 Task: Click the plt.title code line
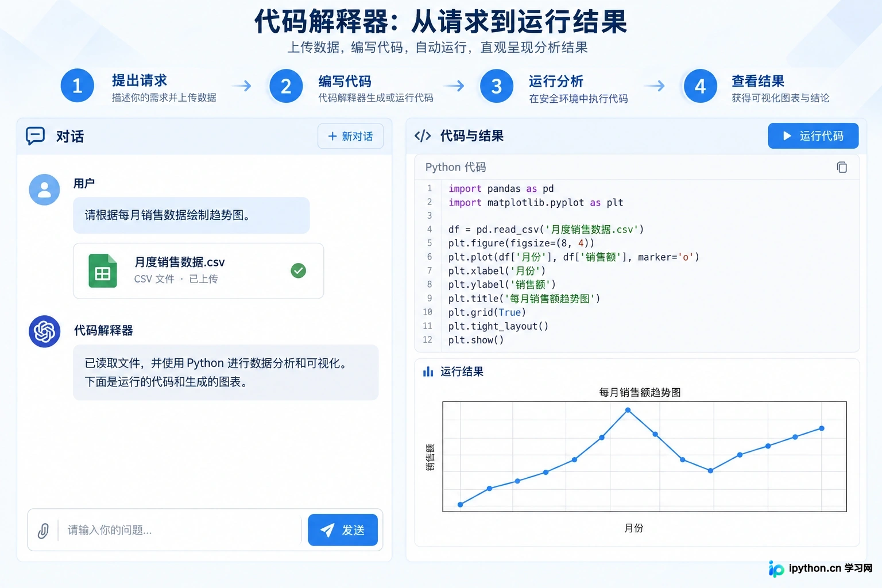[524, 299]
